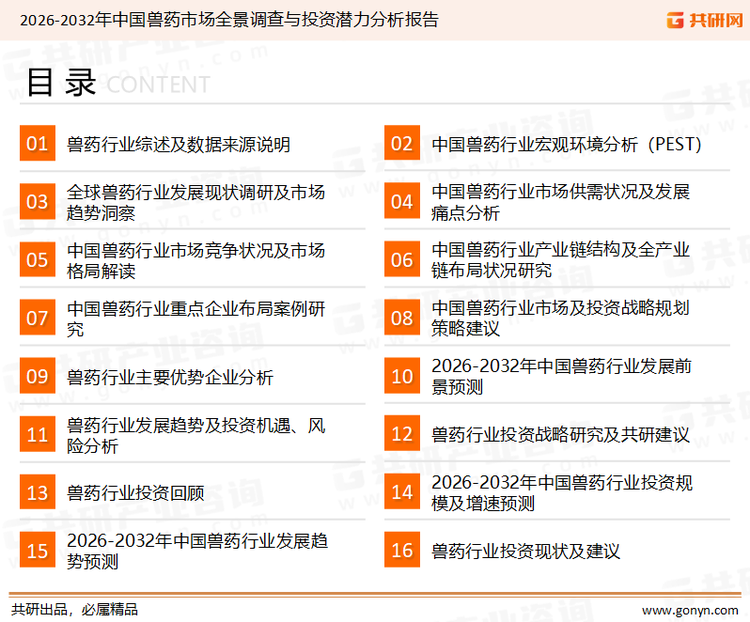This screenshot has width=750, height=622.
Task: Click the orange 04 number box
Action: 402,201
